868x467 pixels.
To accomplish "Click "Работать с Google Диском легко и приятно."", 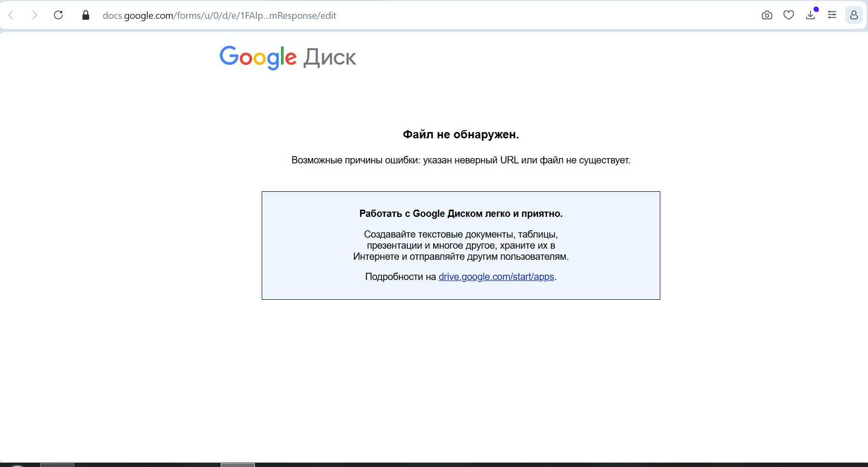I will click(461, 213).
